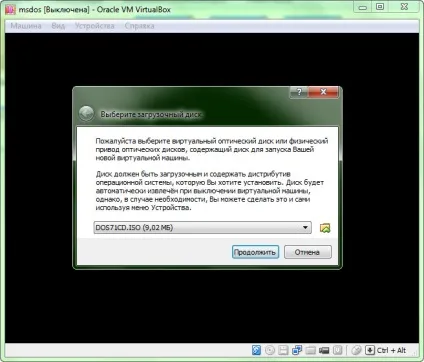Click the shared folders icon in status bar
424x362 pixels.
pos(310,350)
